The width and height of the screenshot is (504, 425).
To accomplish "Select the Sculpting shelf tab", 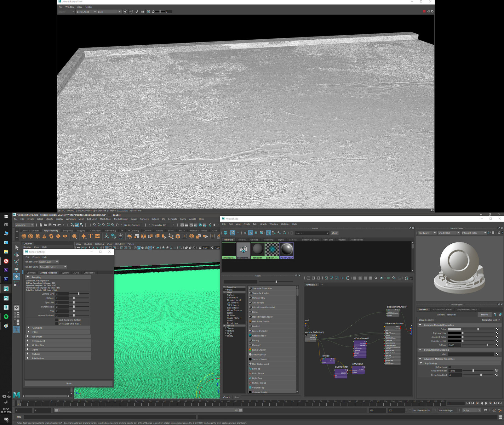I will [68, 230].
